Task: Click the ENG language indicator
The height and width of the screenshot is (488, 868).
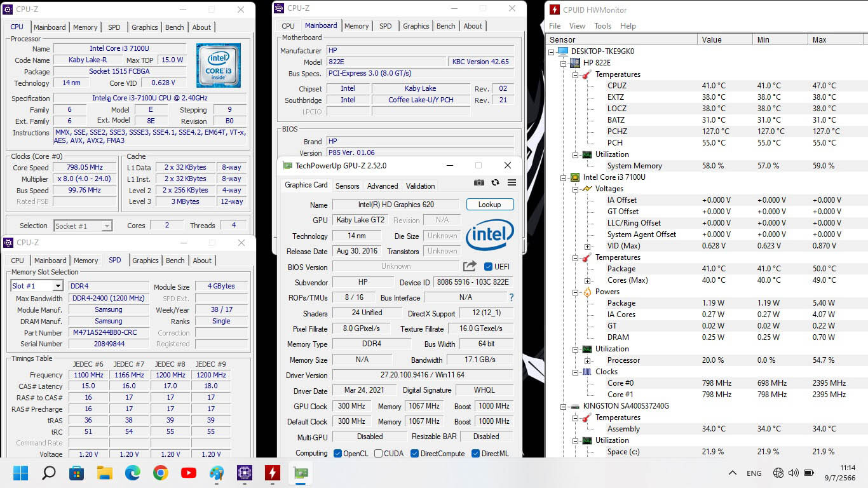Action: (x=754, y=473)
